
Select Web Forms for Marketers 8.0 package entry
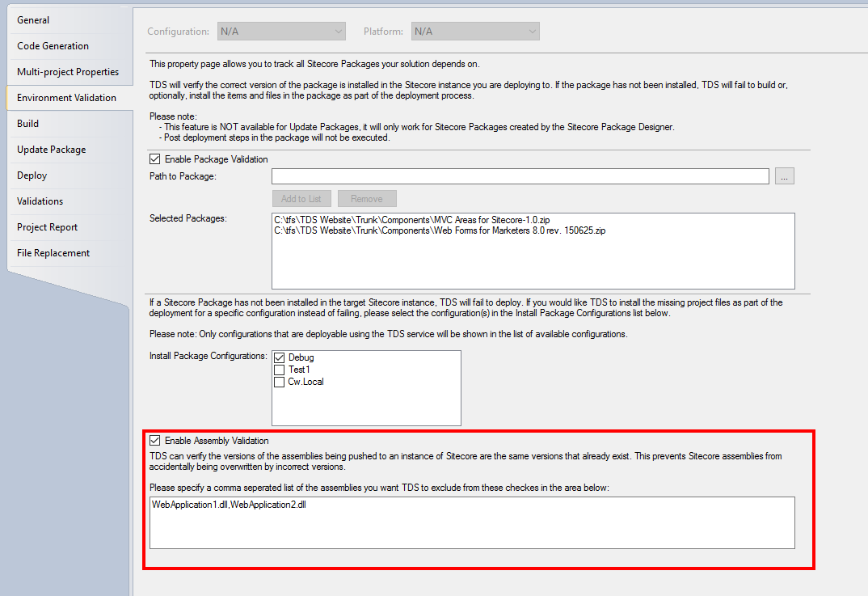pos(440,230)
